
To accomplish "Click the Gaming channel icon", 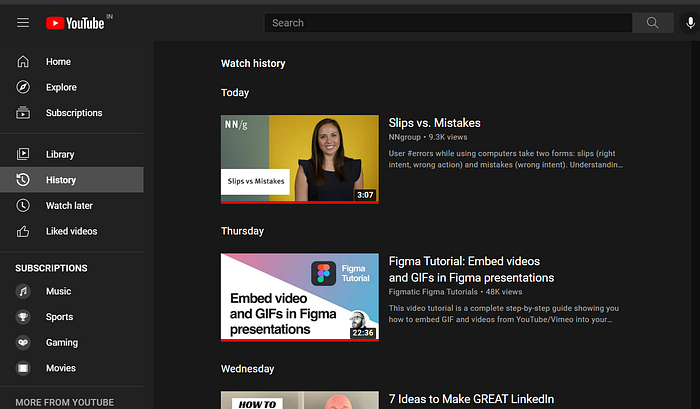I will click(23, 342).
